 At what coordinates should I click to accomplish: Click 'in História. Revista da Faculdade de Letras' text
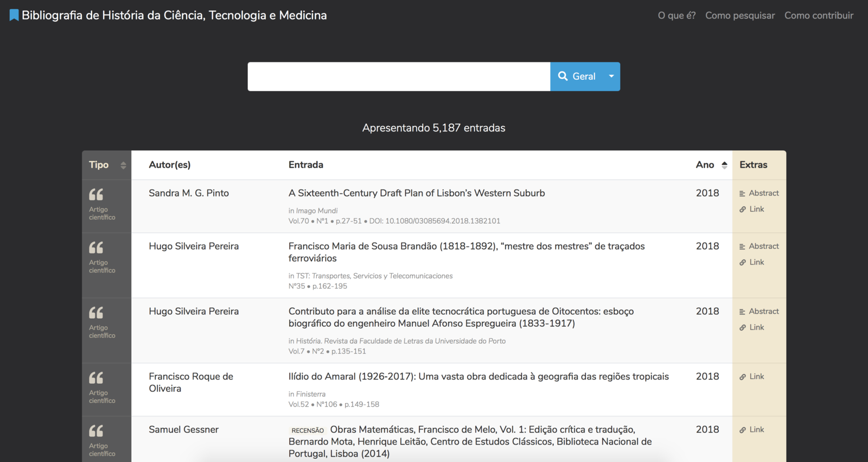(x=397, y=341)
